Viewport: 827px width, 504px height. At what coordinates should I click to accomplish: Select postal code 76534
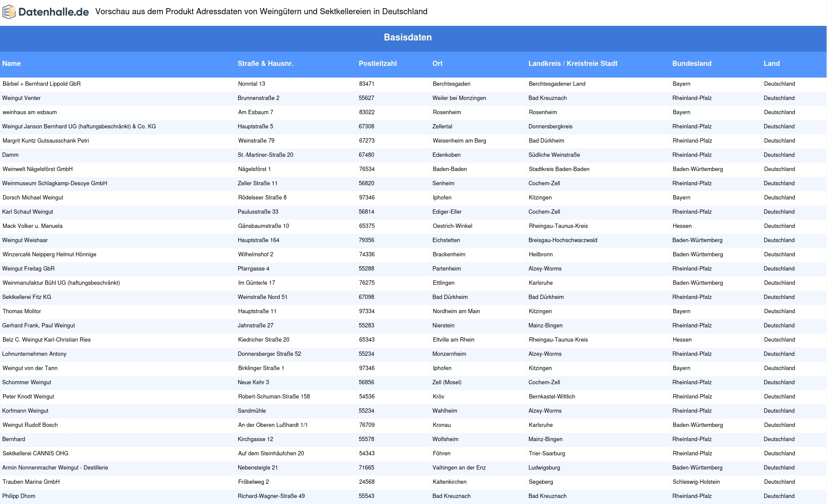pyautogui.click(x=367, y=169)
